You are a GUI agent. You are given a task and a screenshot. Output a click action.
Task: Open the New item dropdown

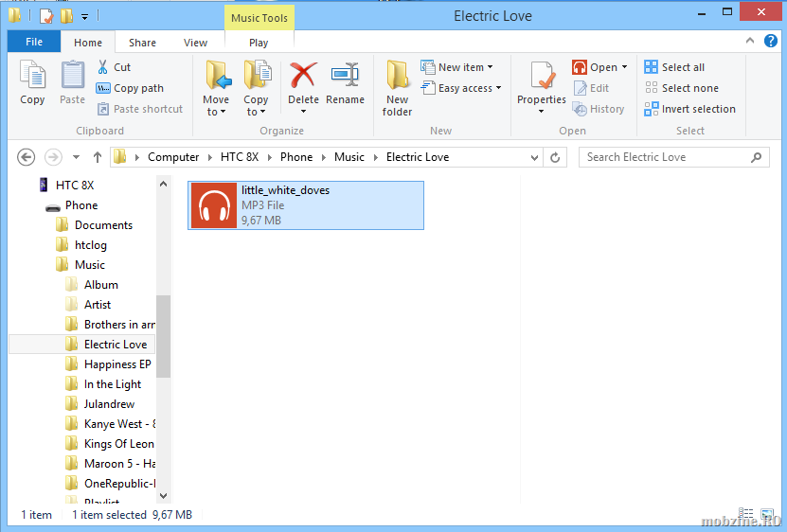coord(457,67)
